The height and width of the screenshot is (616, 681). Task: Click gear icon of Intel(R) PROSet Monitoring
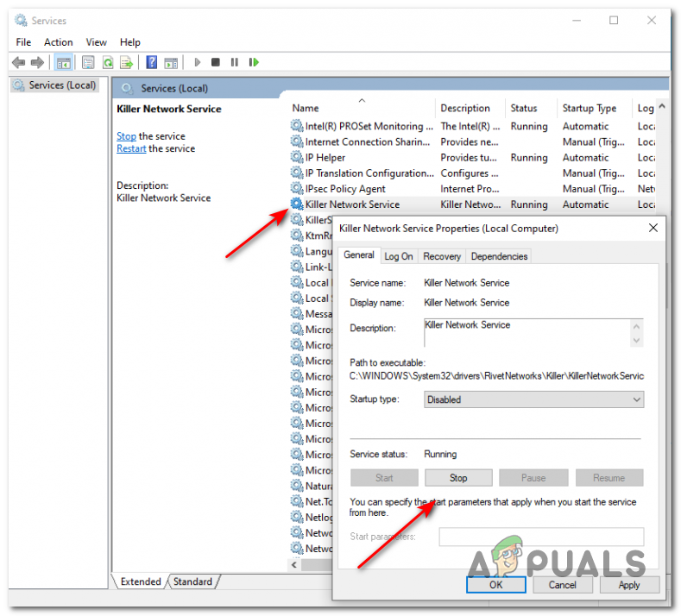[x=297, y=126]
